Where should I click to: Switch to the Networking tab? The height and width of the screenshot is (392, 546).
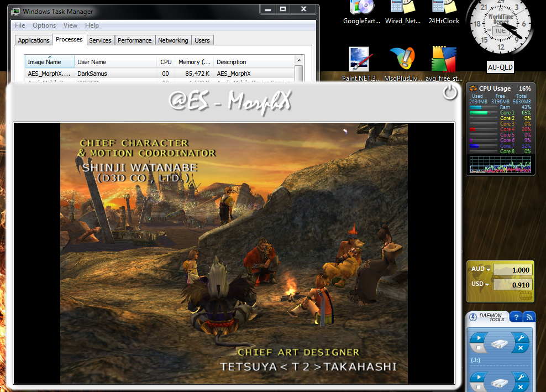click(x=173, y=40)
